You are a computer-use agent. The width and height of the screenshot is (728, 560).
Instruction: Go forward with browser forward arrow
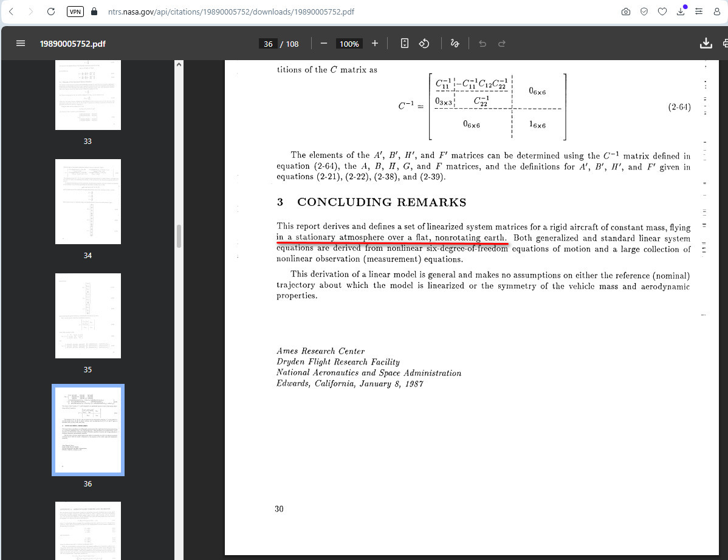tap(30, 12)
